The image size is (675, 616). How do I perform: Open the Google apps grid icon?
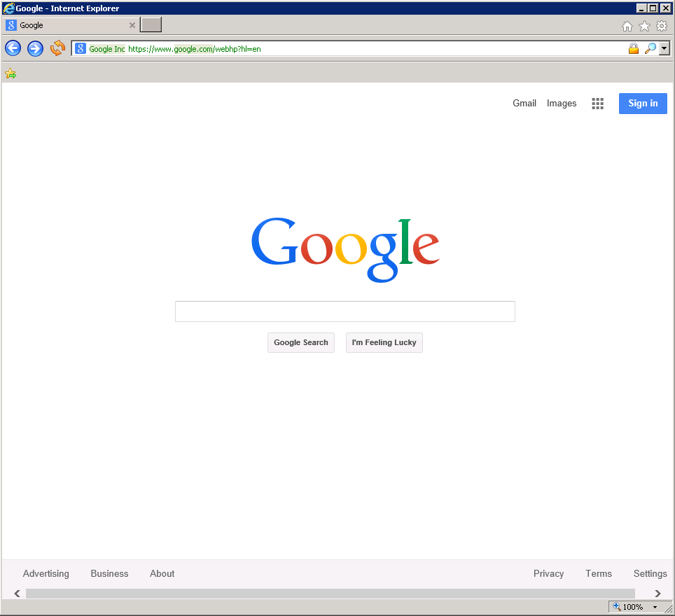(597, 104)
